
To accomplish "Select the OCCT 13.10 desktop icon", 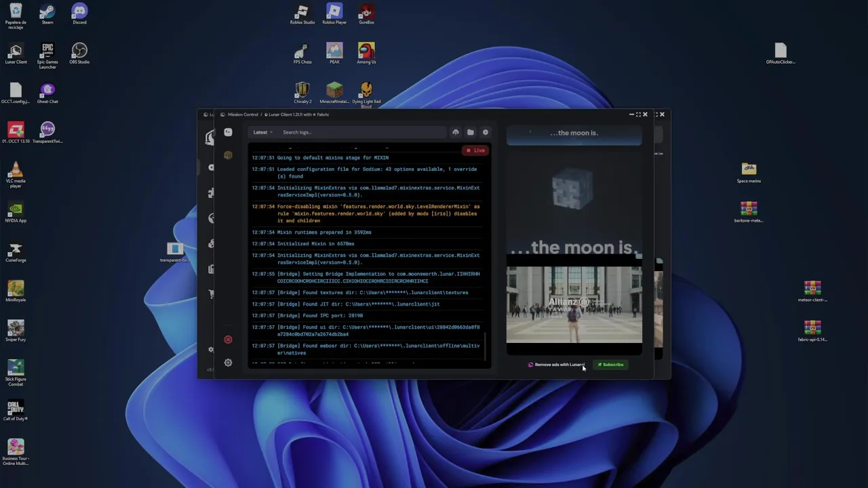I will click(16, 133).
